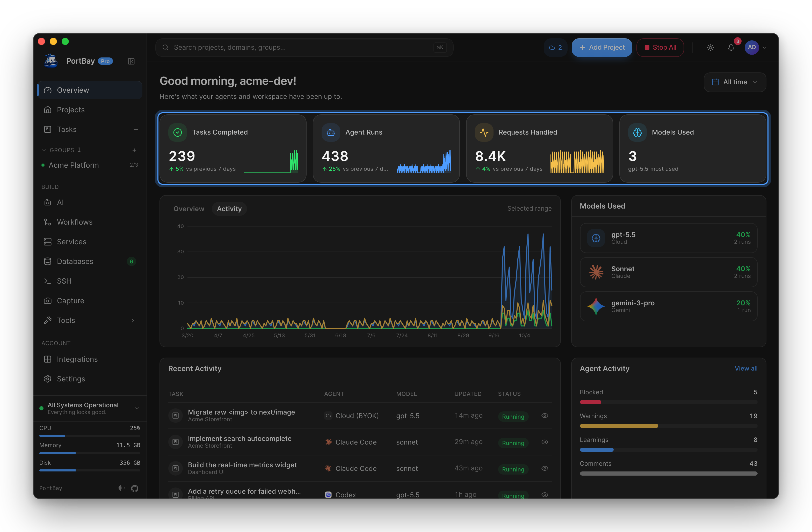Add a new group with plus icon
812x532 pixels.
(x=134, y=150)
